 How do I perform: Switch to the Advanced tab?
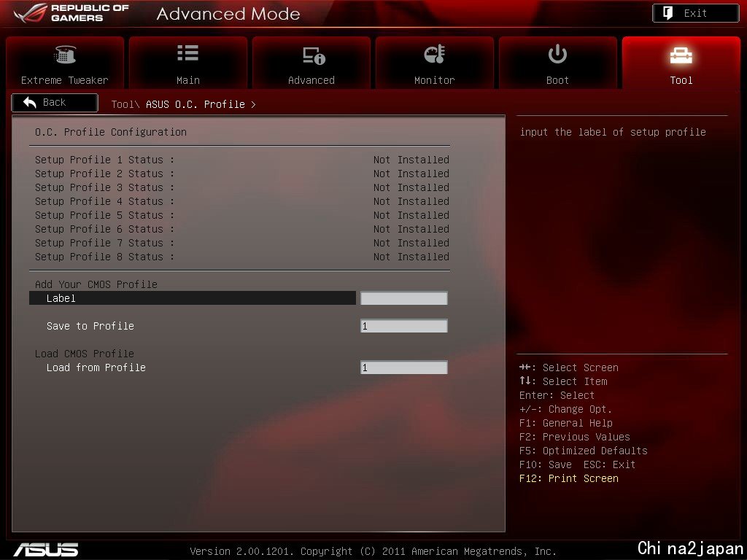coord(311,63)
